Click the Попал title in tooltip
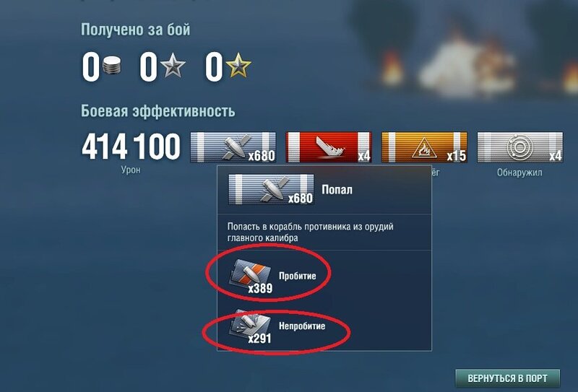Screen dimensions: 578x392 (x=337, y=190)
